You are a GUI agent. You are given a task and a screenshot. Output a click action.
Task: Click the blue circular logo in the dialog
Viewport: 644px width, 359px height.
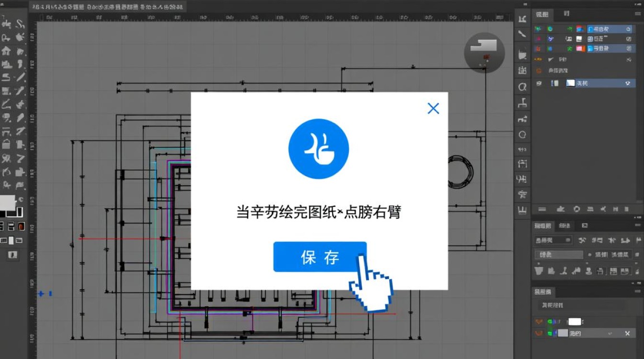coord(319,149)
